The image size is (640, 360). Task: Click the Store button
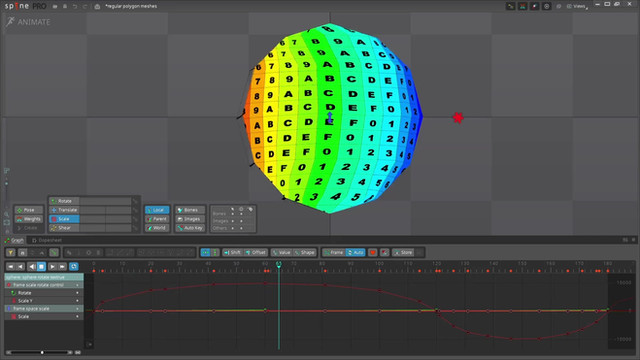[x=403, y=253]
